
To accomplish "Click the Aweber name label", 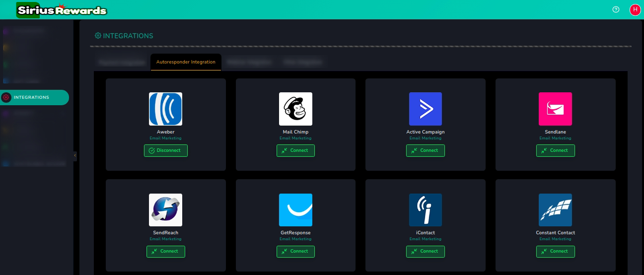I will coord(166,132).
